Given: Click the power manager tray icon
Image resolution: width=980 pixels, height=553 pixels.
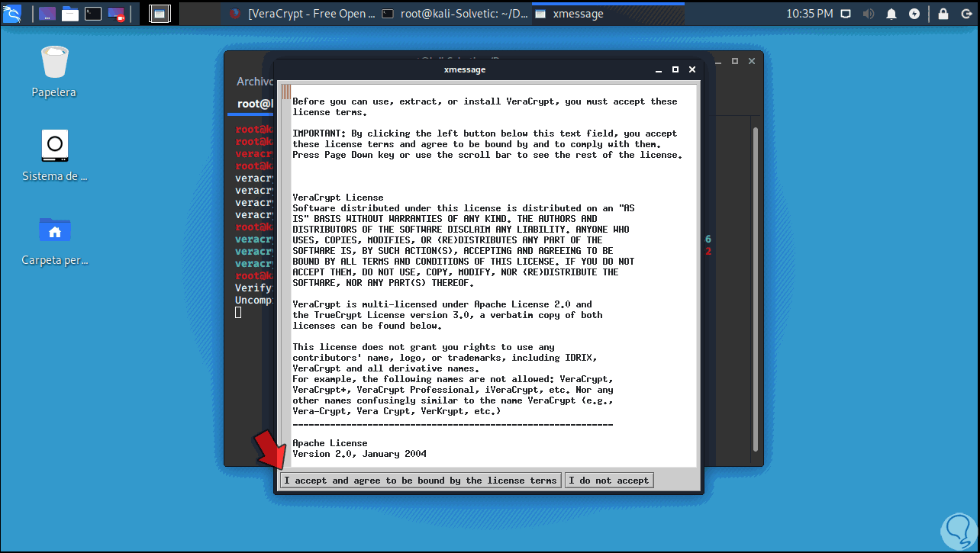Looking at the screenshot, I should tap(915, 14).
